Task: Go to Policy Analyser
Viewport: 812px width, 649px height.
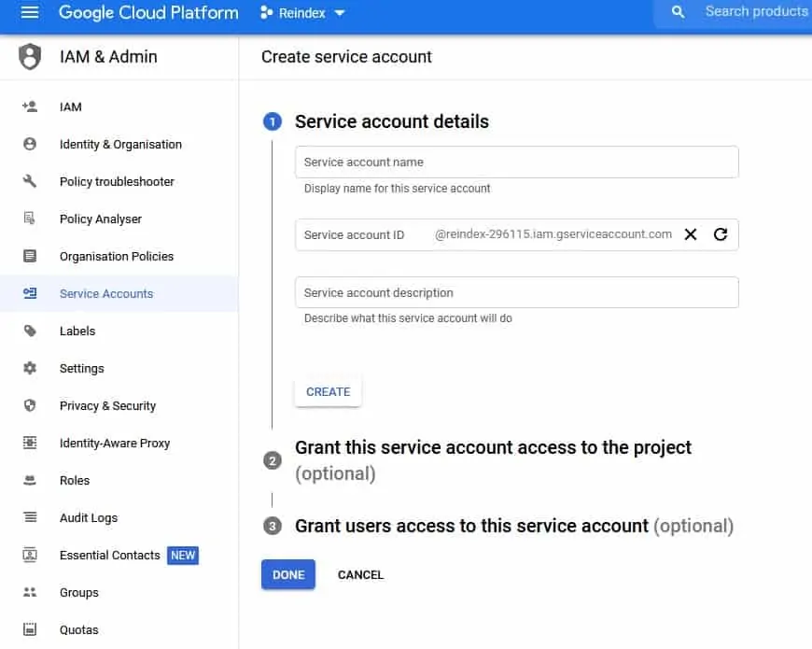Action: coord(119,219)
